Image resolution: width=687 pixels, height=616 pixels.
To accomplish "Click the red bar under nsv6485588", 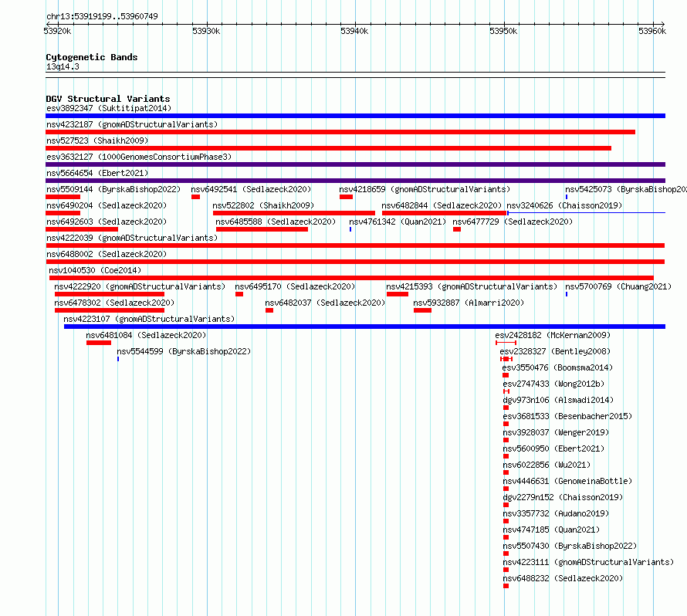I will coord(262,229).
